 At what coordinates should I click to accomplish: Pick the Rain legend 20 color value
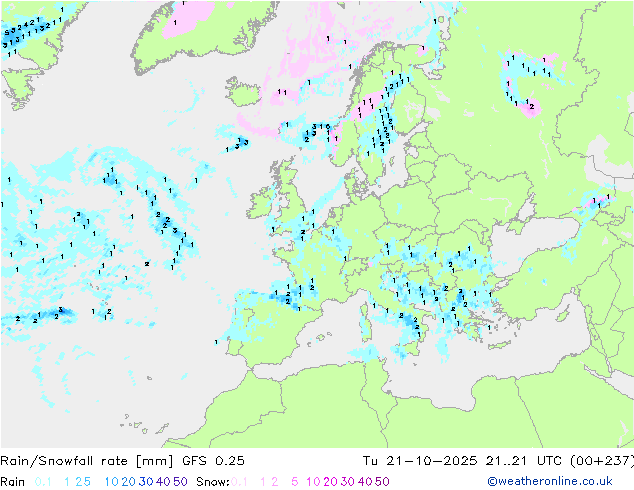tap(129, 482)
